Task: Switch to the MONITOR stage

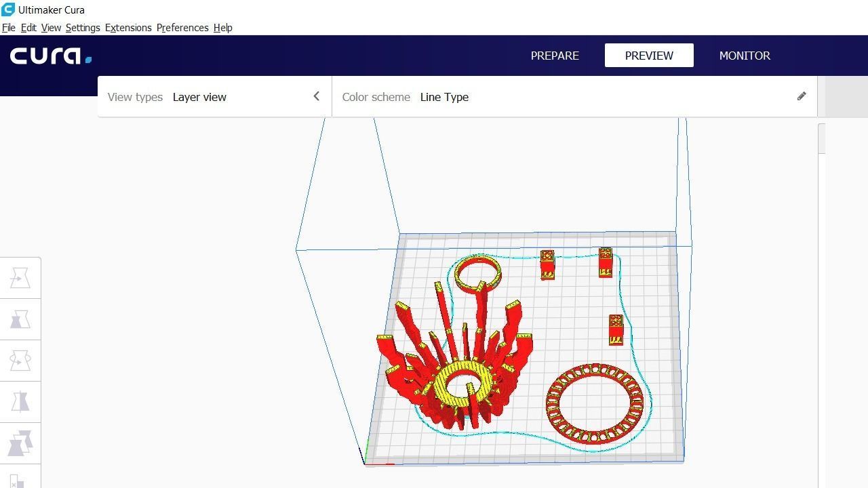Action: (x=745, y=56)
